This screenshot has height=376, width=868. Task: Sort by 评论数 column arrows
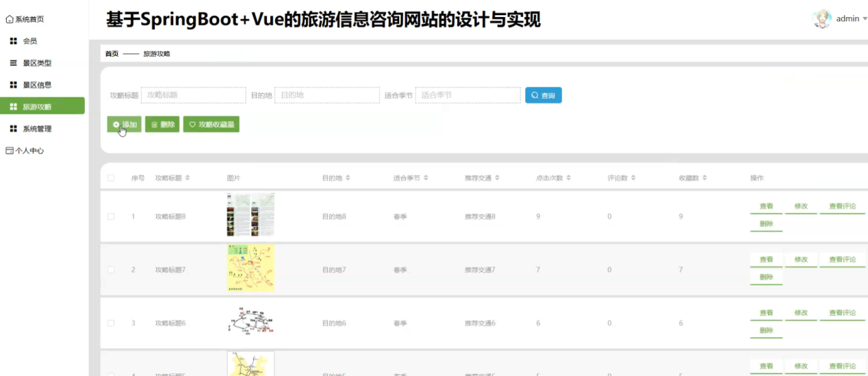[633, 178]
